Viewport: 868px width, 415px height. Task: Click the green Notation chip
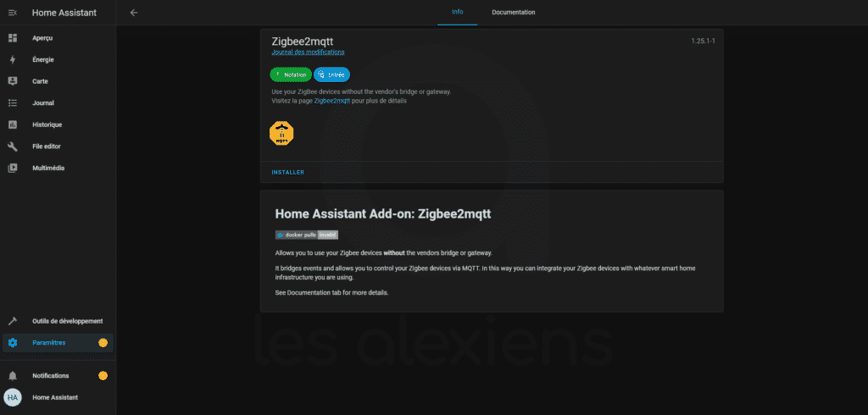pyautogui.click(x=291, y=75)
